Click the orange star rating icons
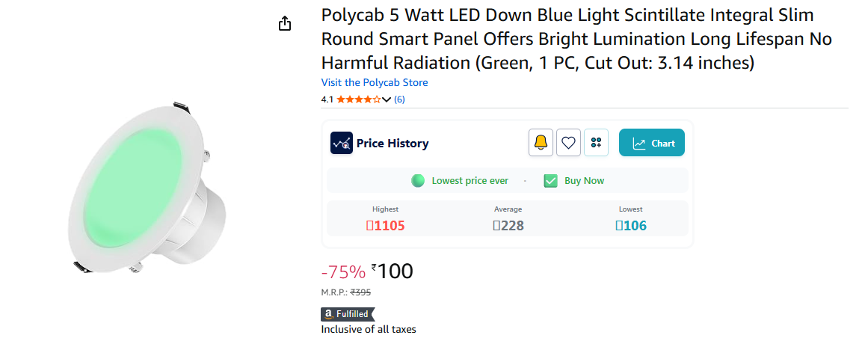The height and width of the screenshot is (338, 868). 359,99
